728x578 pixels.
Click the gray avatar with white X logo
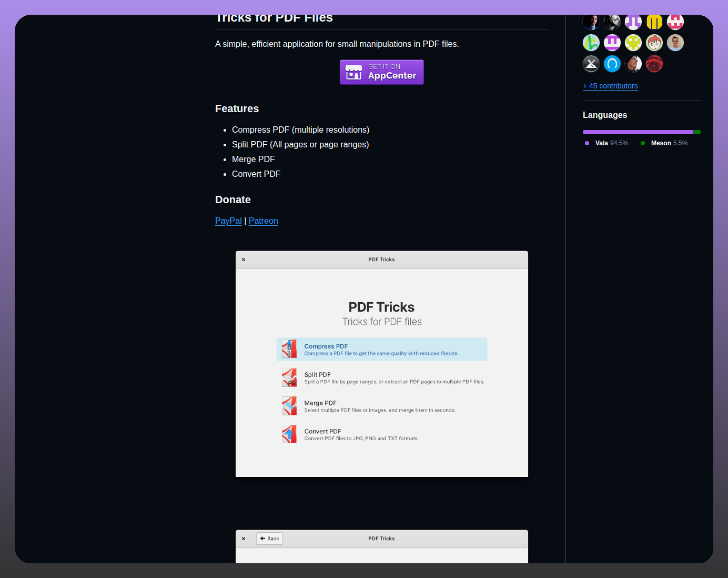[x=591, y=64]
